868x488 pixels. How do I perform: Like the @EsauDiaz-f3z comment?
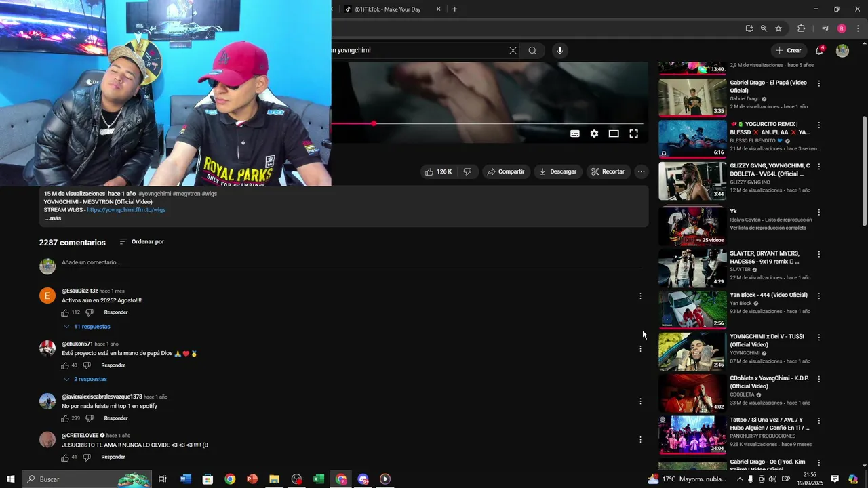pyautogui.click(x=65, y=312)
